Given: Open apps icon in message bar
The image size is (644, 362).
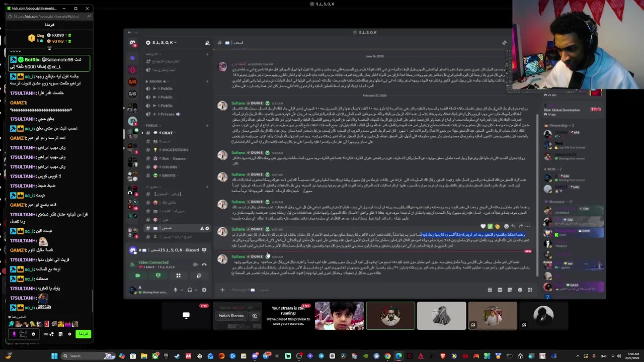Looking at the screenshot, I should pos(530,290).
